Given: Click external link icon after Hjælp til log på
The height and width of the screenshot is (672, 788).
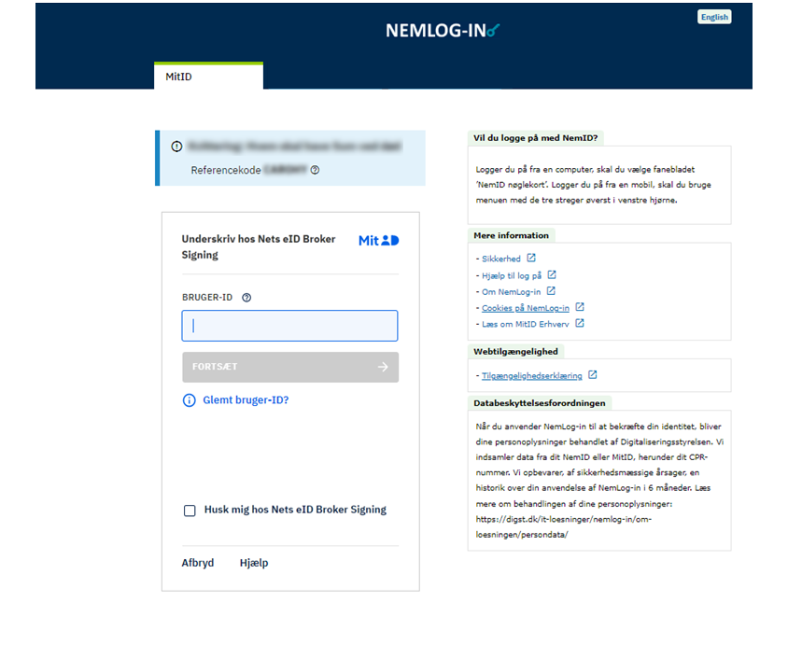Looking at the screenshot, I should (552, 275).
